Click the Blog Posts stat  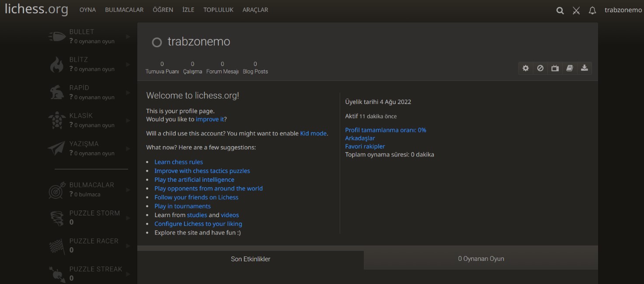[x=255, y=68]
